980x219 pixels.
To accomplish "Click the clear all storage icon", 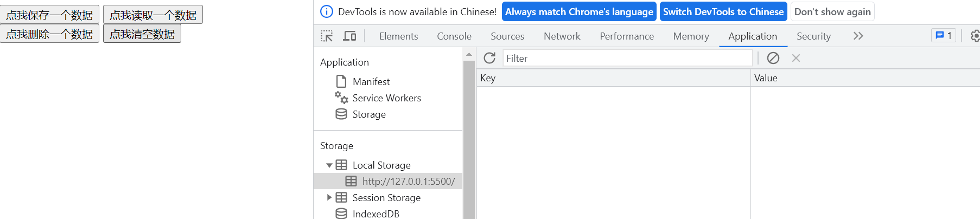I will pos(773,58).
